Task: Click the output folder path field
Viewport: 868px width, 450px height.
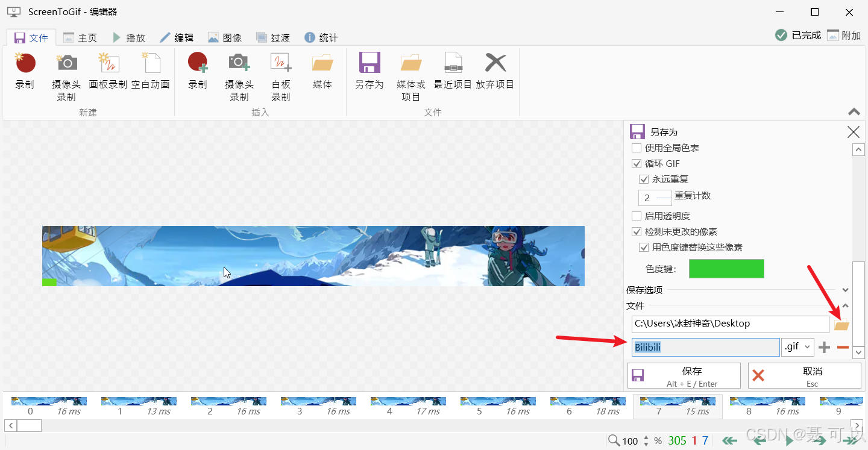Action: 731,324
